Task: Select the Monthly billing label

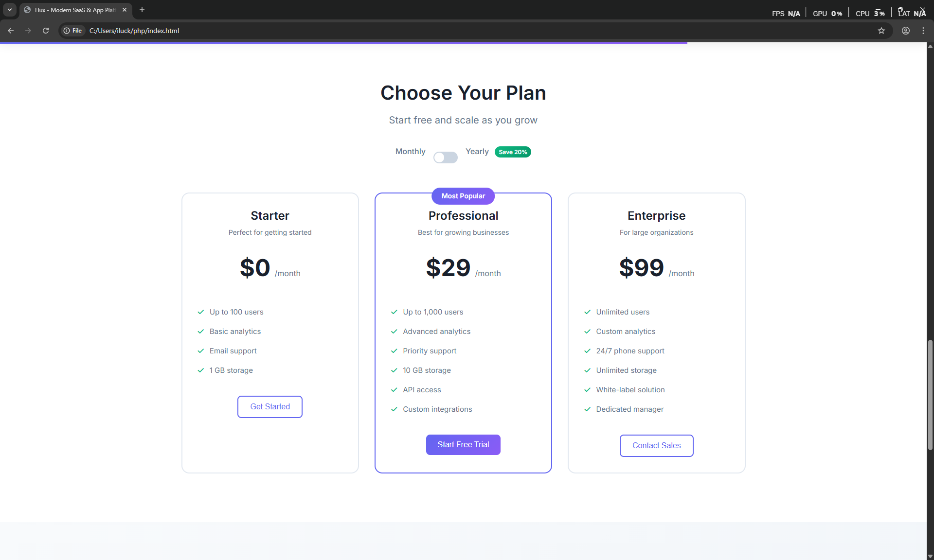Action: 410,152
